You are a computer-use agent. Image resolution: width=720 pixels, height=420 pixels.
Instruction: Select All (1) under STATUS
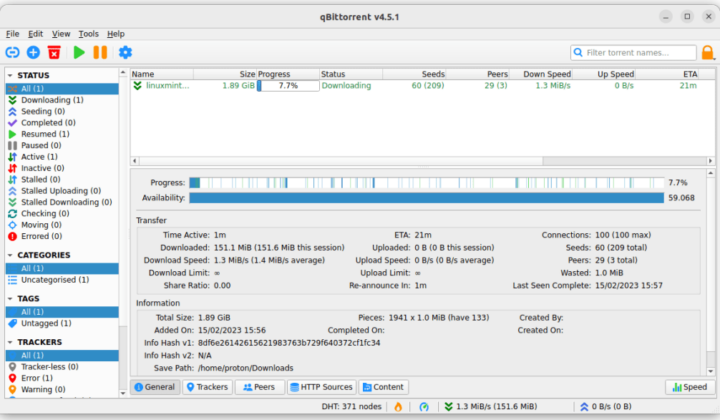click(62, 89)
